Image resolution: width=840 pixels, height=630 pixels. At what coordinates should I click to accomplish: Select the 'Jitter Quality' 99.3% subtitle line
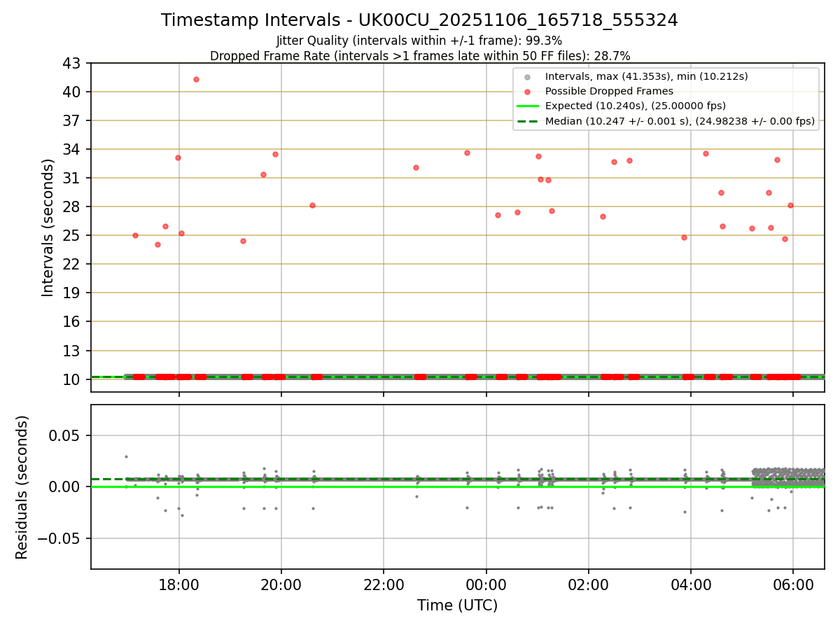click(419, 41)
